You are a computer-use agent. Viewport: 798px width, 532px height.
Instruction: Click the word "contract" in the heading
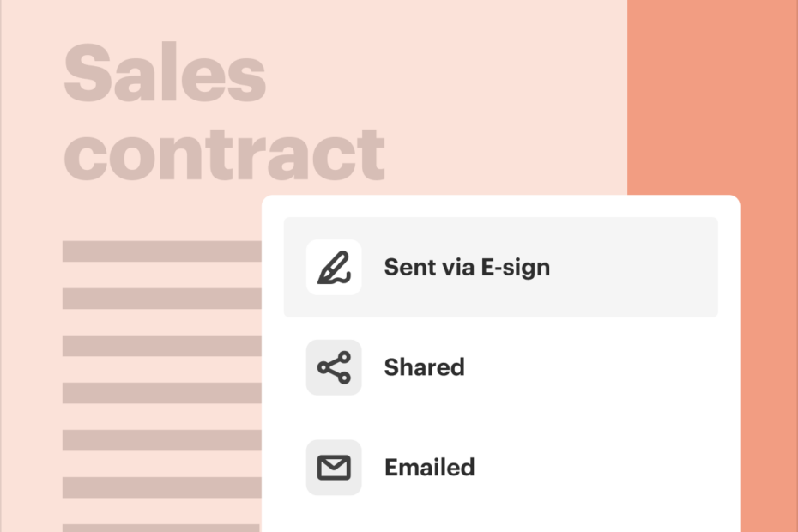point(225,153)
